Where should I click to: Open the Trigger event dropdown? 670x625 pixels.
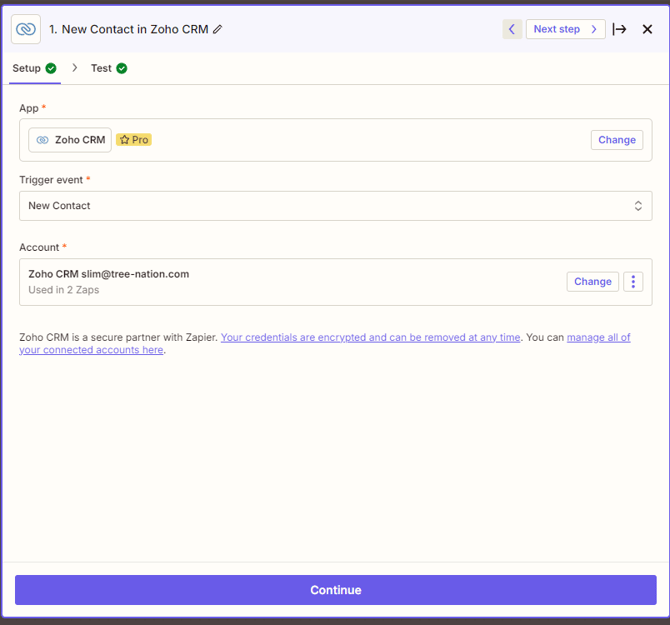click(335, 206)
